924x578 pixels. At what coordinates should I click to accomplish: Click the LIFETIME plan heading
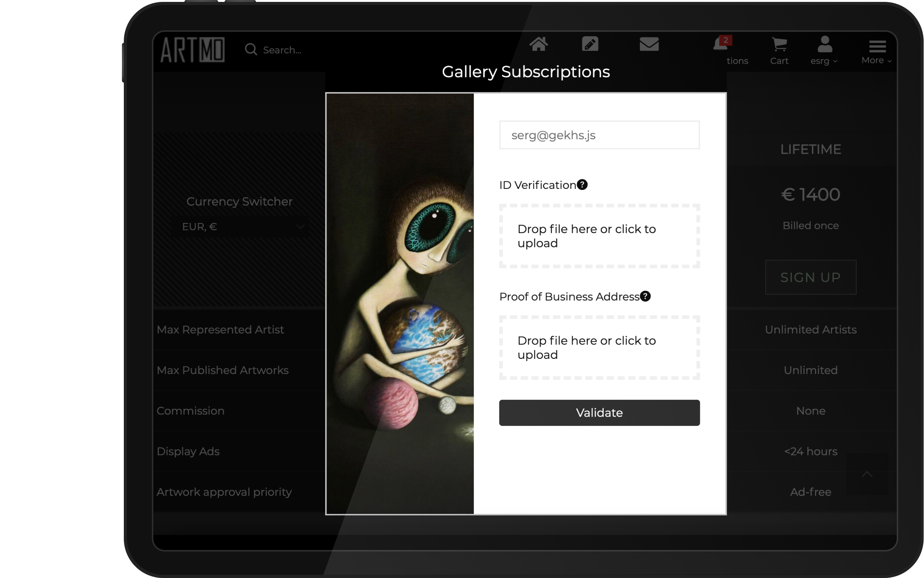click(x=810, y=150)
